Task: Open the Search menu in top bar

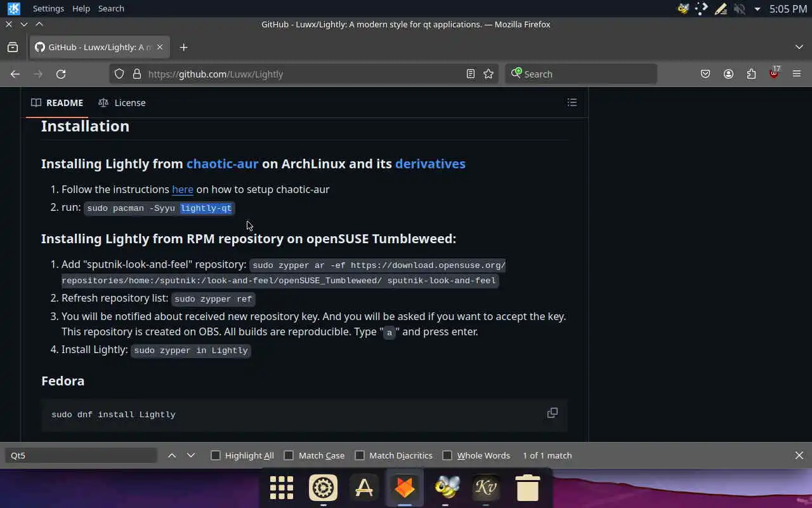Action: (111, 8)
